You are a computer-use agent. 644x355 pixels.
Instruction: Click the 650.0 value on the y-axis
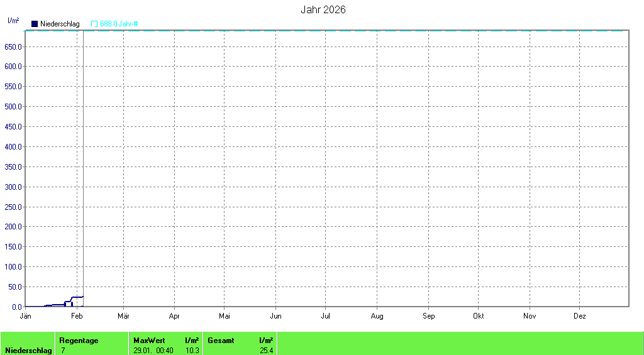click(13, 46)
